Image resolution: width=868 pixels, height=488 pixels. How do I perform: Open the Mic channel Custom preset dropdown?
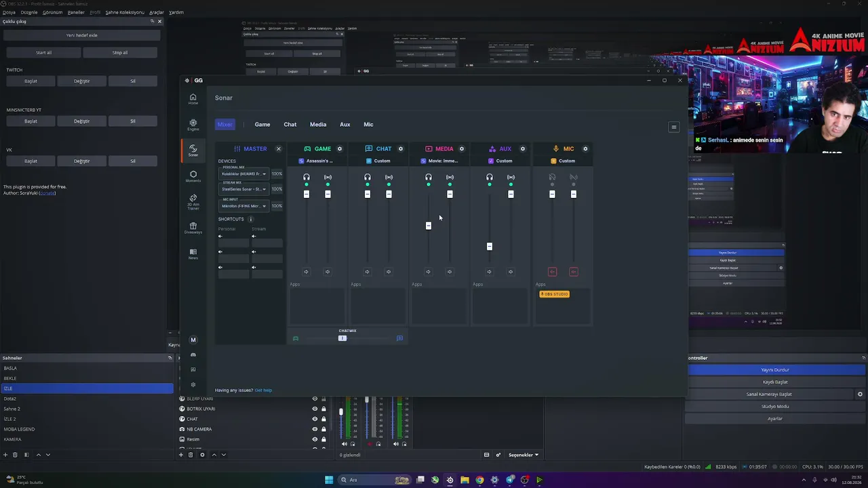pos(563,161)
